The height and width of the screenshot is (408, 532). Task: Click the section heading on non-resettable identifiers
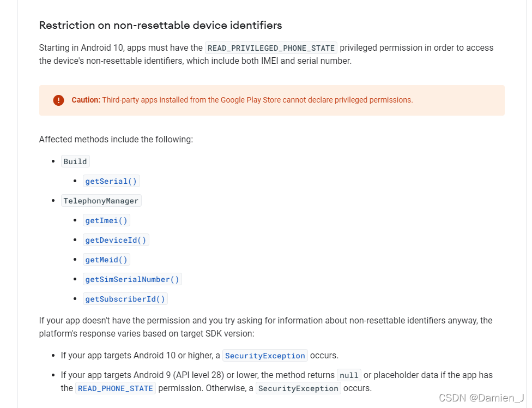[x=160, y=26]
